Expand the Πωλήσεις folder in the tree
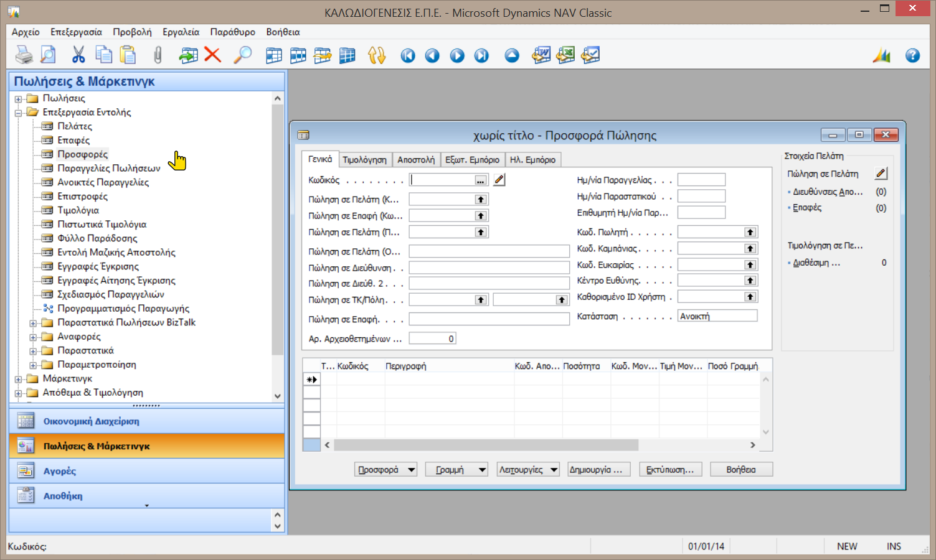Viewport: 936px width, 560px height. click(x=19, y=99)
